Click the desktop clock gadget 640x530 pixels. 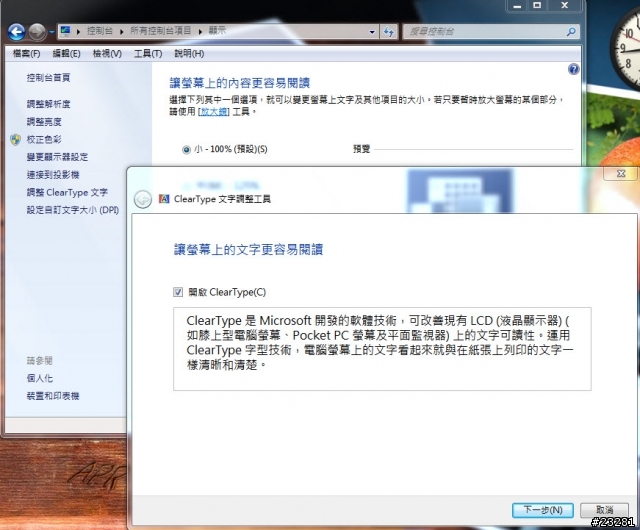pyautogui.click(x=626, y=48)
